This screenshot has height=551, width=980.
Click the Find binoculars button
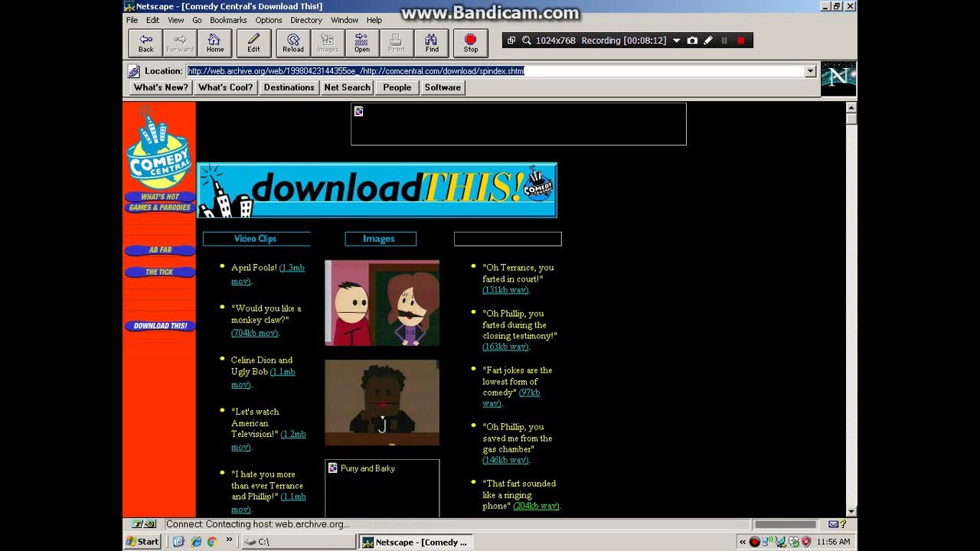click(432, 43)
